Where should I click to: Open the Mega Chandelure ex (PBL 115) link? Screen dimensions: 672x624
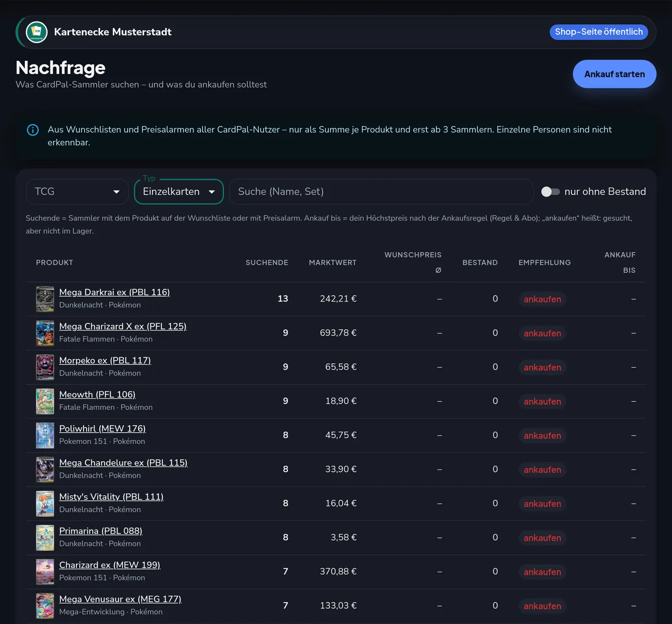pos(123,462)
